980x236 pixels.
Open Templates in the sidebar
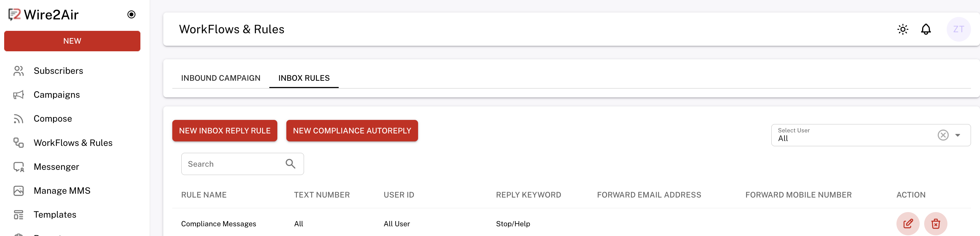[55, 214]
